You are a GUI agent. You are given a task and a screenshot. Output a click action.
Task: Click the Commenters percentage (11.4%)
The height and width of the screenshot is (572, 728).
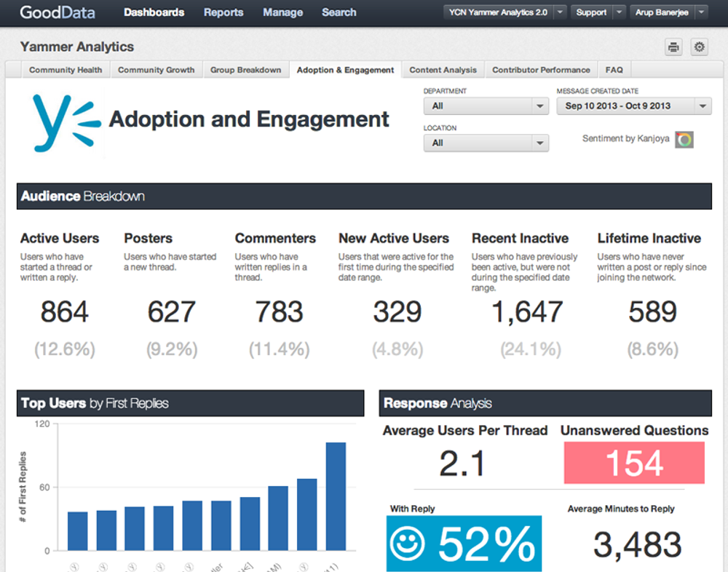pyautogui.click(x=279, y=349)
